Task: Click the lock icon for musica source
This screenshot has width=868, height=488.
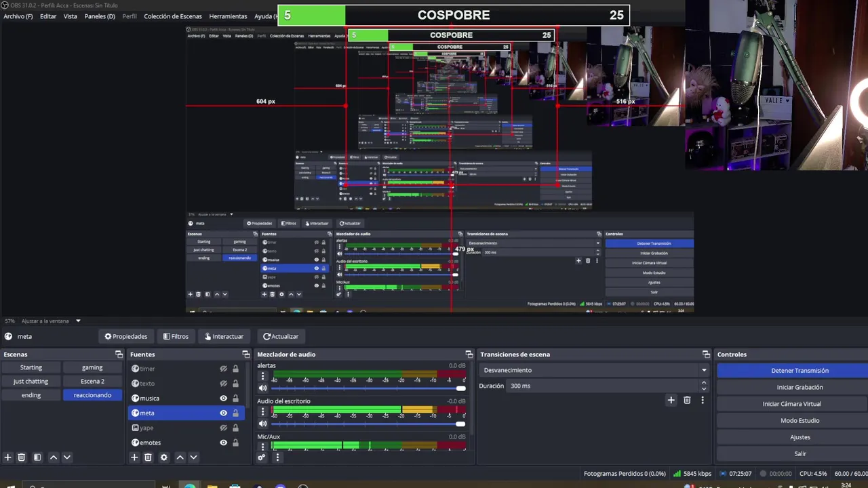Action: coord(235,399)
